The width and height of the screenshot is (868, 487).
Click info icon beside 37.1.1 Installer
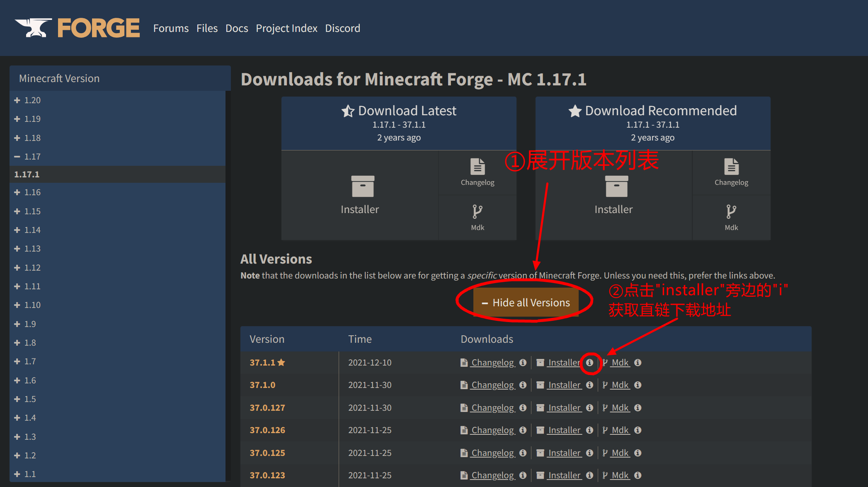[589, 363]
